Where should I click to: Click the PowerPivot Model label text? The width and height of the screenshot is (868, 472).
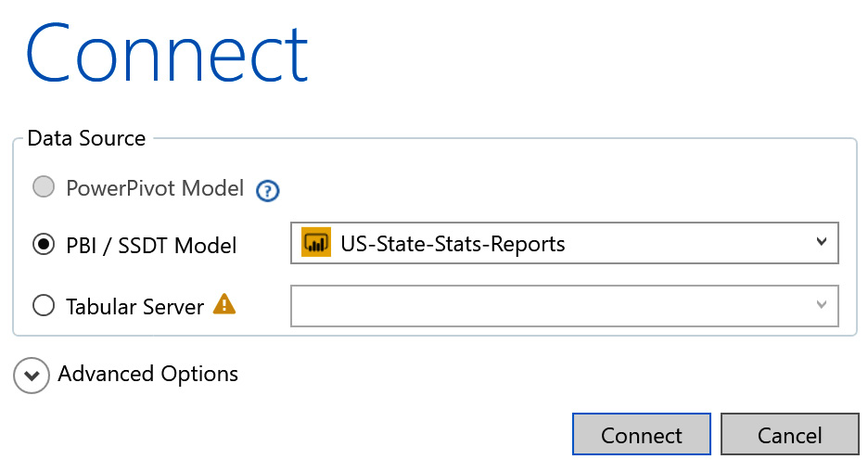click(x=155, y=188)
